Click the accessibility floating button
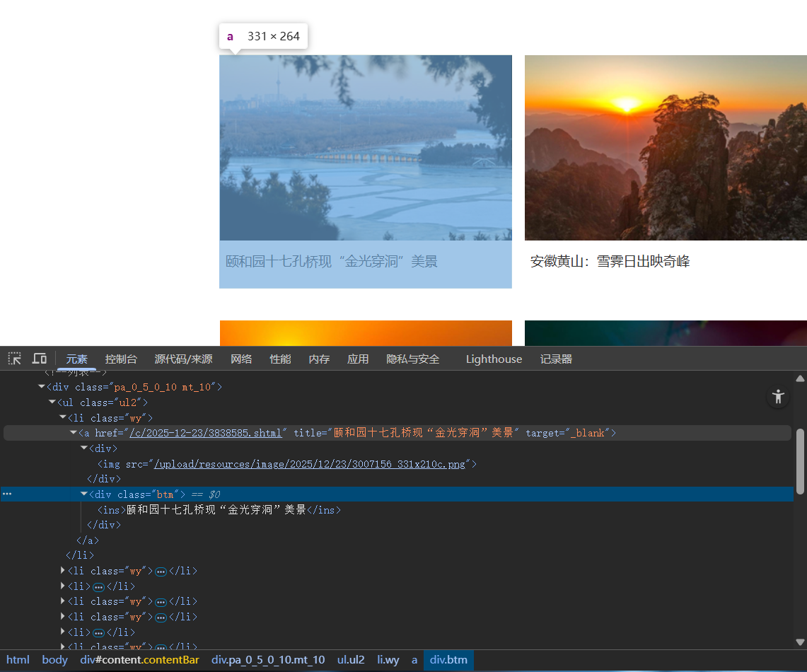The width and height of the screenshot is (807, 672). (778, 396)
